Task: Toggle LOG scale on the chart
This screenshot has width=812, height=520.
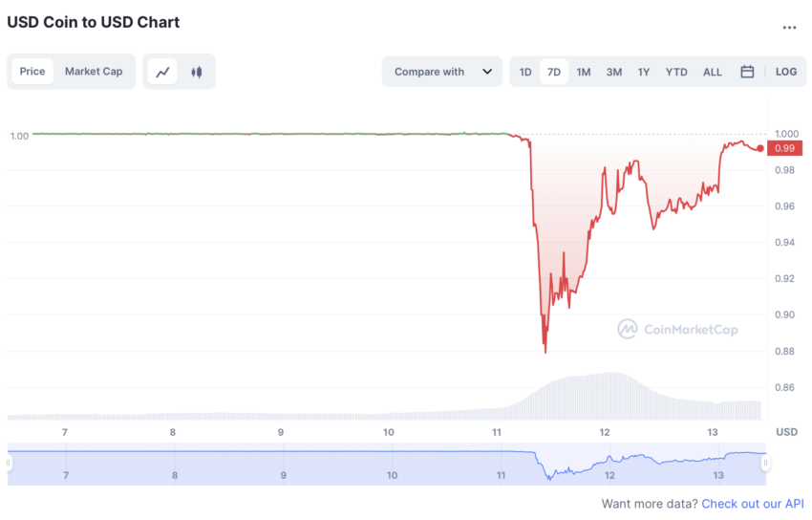Action: click(785, 72)
